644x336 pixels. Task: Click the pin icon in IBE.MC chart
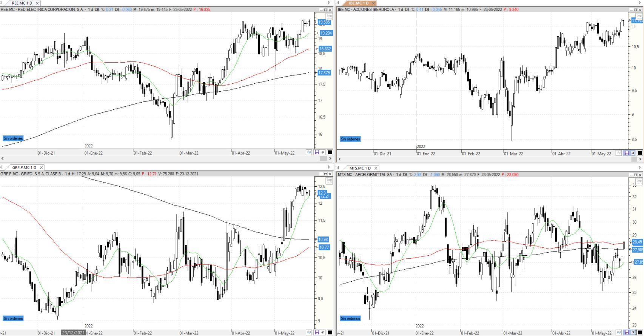633,153
